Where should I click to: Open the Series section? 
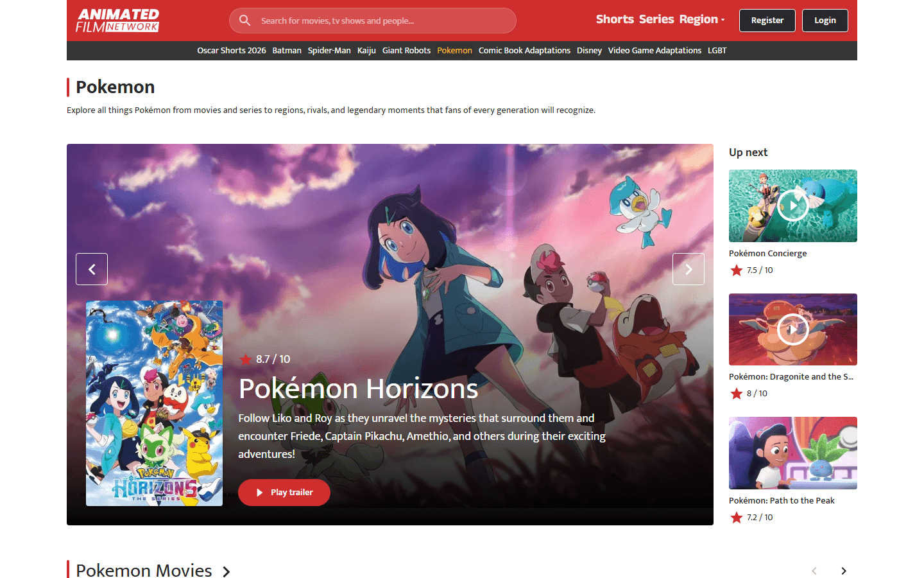656,19
